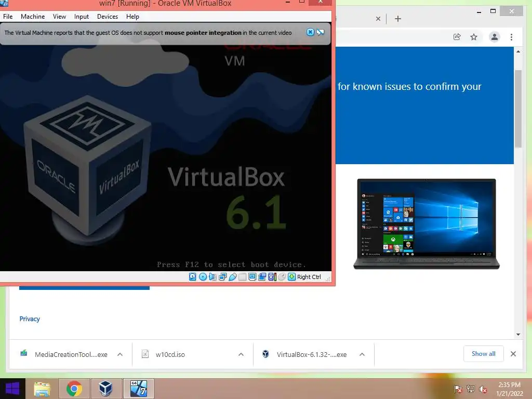Open the File menu in VirtualBox
This screenshot has width=532, height=399.
[8, 17]
